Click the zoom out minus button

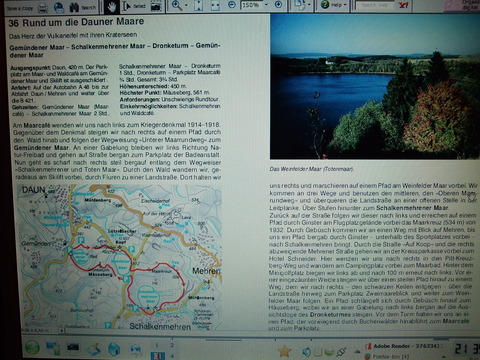[x=232, y=5]
